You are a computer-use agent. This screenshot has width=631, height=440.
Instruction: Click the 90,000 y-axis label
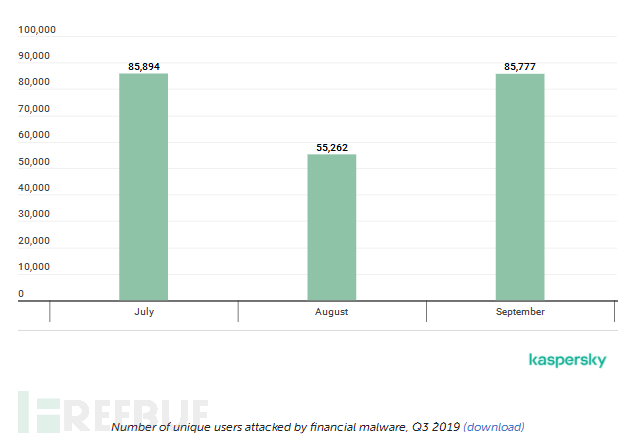(34, 57)
